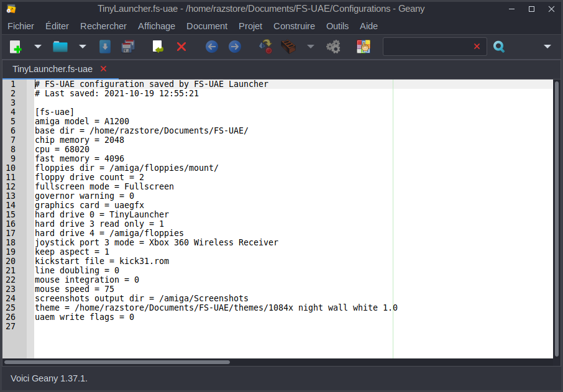This screenshot has width=563, height=392.
Task: Click the 'screenshots output dir' line
Action: 142,299
